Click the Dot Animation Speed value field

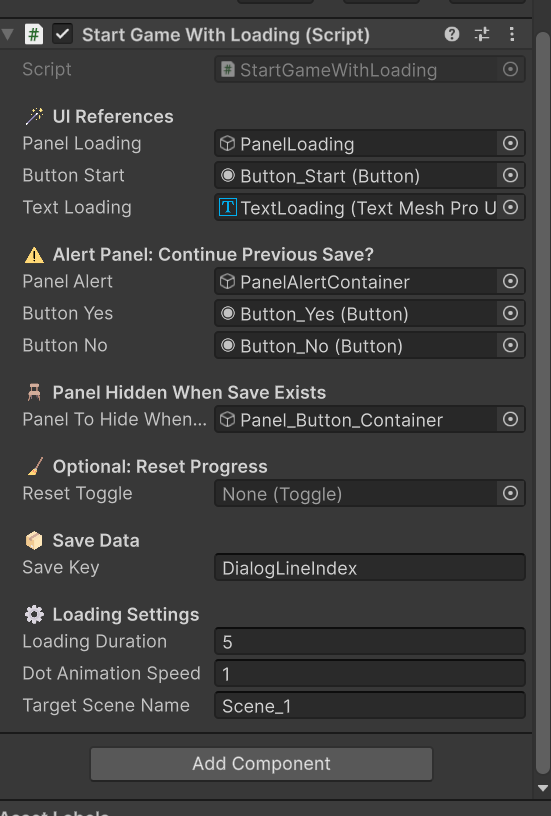point(370,674)
